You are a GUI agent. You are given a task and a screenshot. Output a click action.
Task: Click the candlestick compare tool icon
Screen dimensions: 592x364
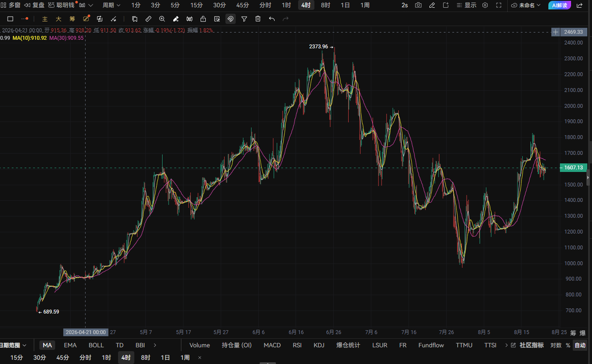coord(189,19)
